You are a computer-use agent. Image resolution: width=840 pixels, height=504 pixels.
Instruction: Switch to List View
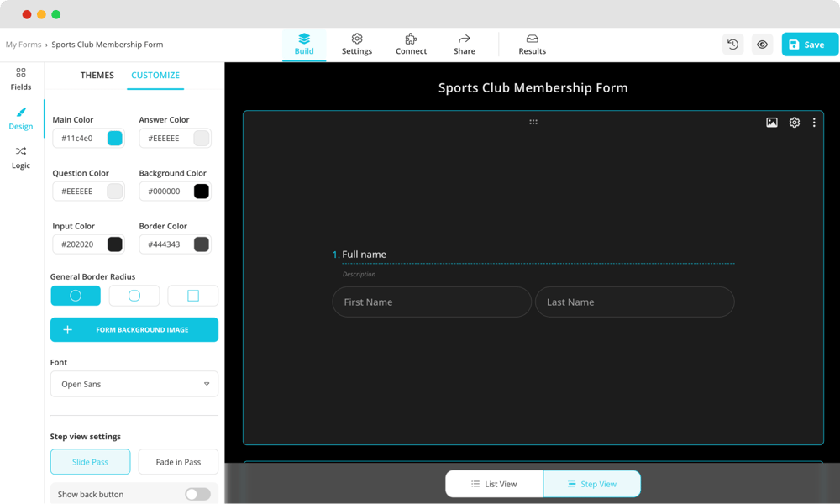point(494,484)
